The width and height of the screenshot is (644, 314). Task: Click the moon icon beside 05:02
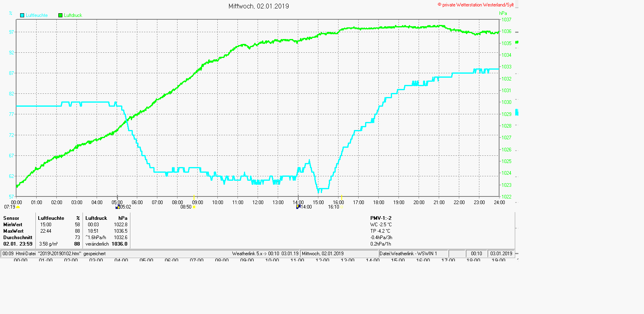pos(118,207)
